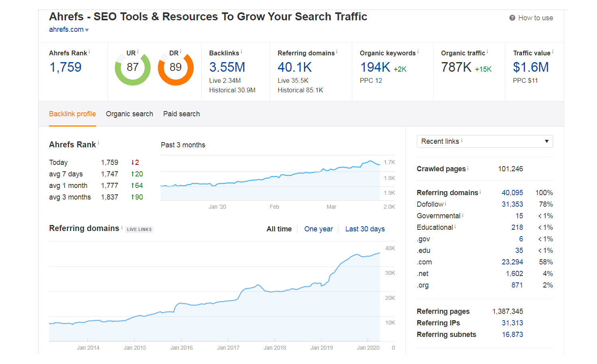Click the How to use help icon
This screenshot has height=364, width=597.
click(x=512, y=18)
